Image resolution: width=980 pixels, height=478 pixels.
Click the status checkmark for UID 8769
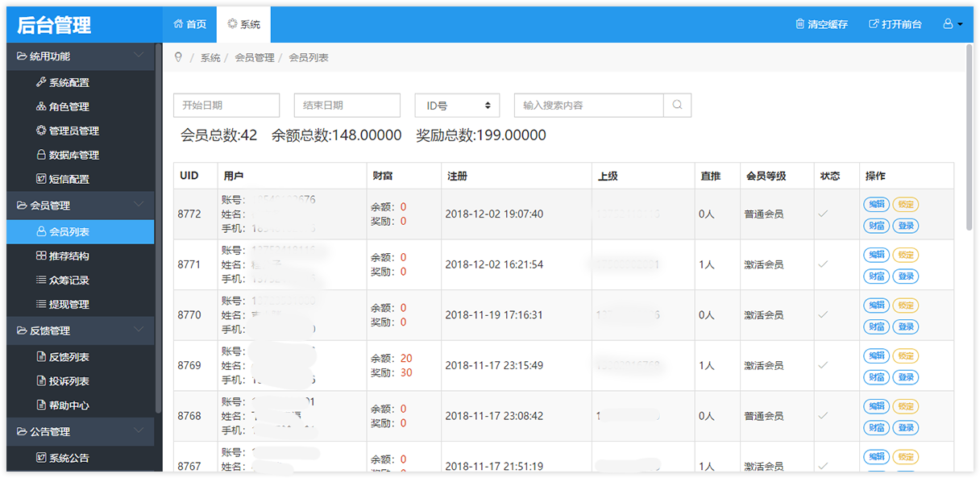pyautogui.click(x=823, y=365)
